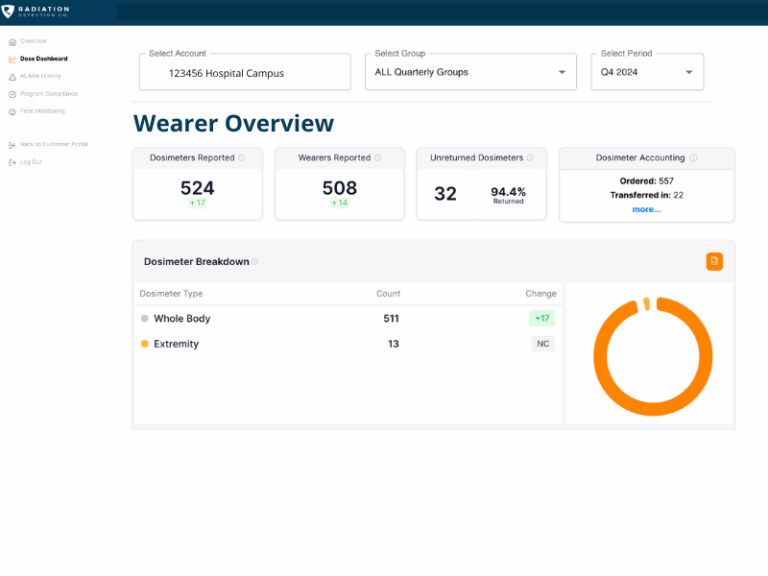
Task: Open Back to Customer Portal menu item
Action: 54,144
